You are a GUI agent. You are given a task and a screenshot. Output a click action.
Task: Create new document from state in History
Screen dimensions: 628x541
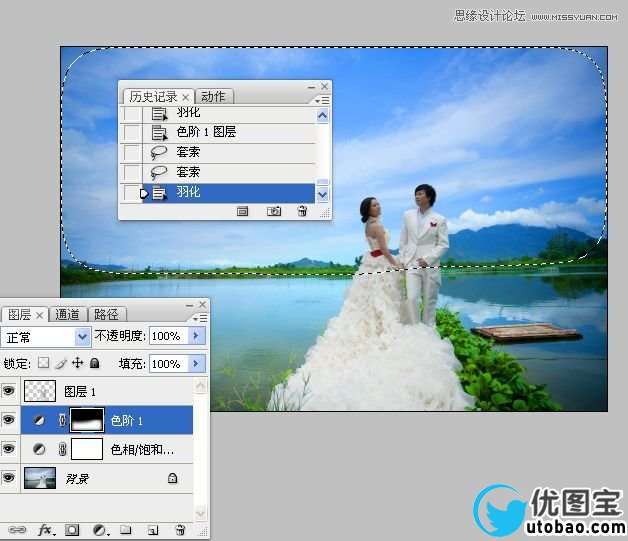point(243,211)
